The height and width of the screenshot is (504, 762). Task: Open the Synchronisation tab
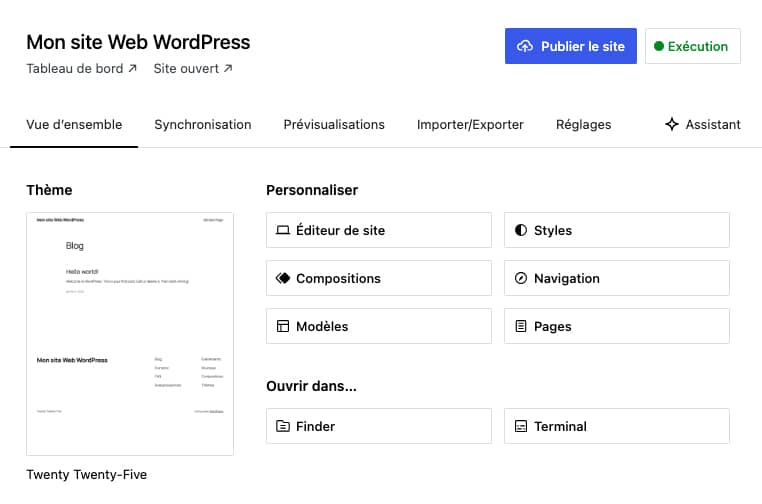(x=203, y=124)
